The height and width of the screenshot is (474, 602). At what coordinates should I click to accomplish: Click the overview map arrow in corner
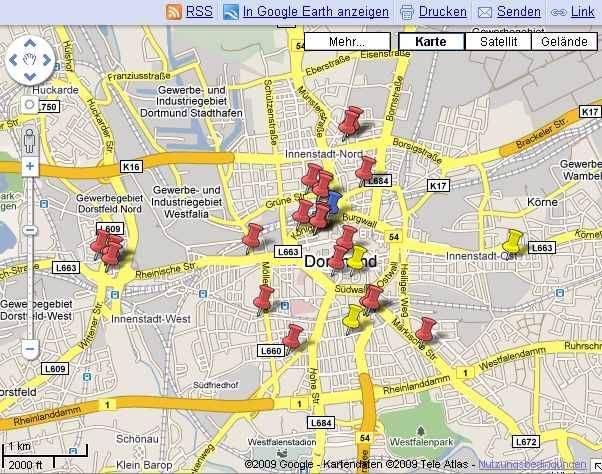(x=596, y=466)
